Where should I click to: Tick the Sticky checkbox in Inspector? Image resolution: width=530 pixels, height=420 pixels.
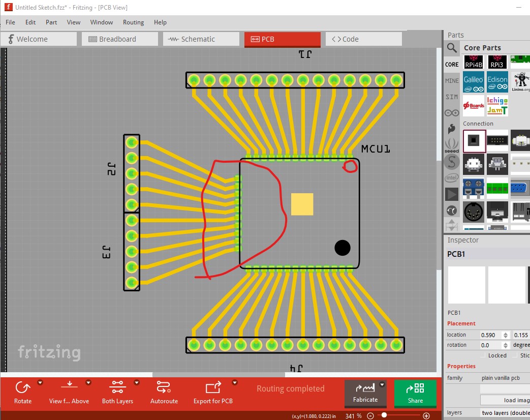pyautogui.click(x=516, y=355)
